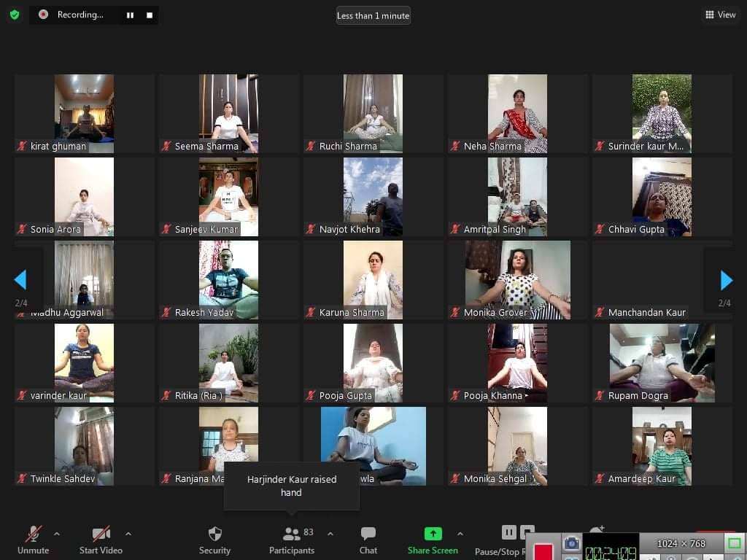The width and height of the screenshot is (747, 560).
Task: Unmute the microphone
Action: tap(34, 540)
